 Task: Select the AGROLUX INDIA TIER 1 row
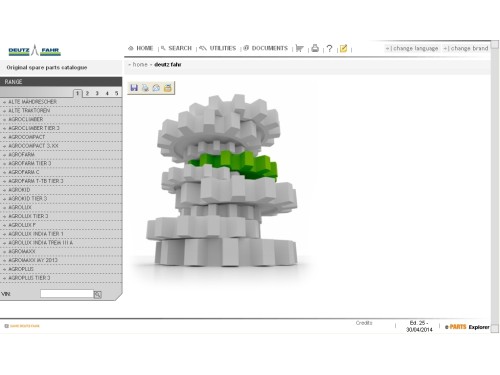pos(61,234)
